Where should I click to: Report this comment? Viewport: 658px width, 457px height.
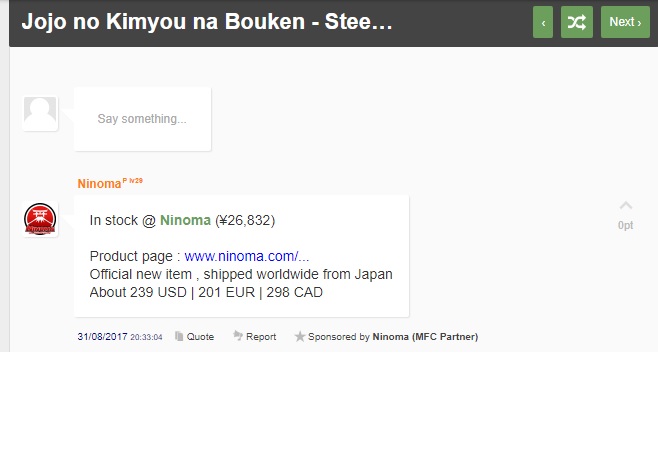(x=255, y=337)
